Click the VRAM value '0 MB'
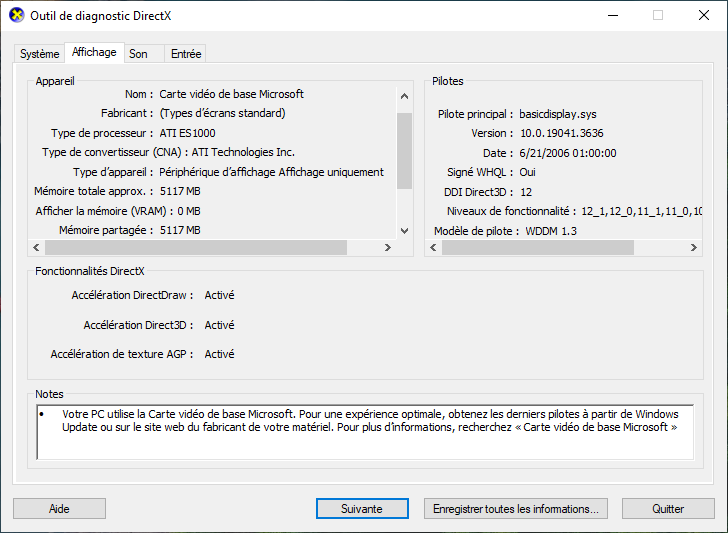Image resolution: width=728 pixels, height=533 pixels. pyautogui.click(x=189, y=211)
